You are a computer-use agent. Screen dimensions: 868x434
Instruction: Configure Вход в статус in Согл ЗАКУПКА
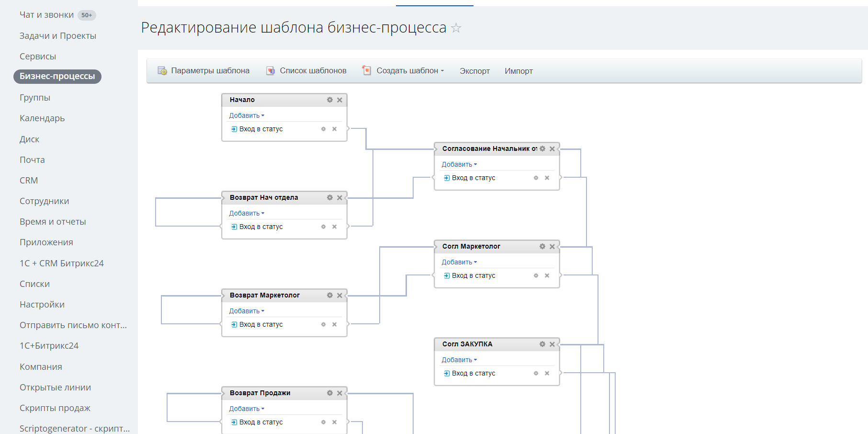tap(536, 373)
